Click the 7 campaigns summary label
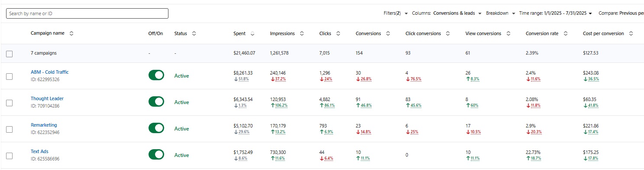Image resolution: width=644 pixels, height=170 pixels. [x=44, y=53]
